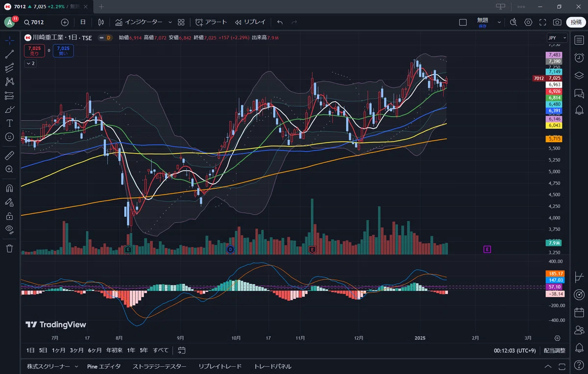
Task: Click the 投稿 publish button
Action: point(575,22)
